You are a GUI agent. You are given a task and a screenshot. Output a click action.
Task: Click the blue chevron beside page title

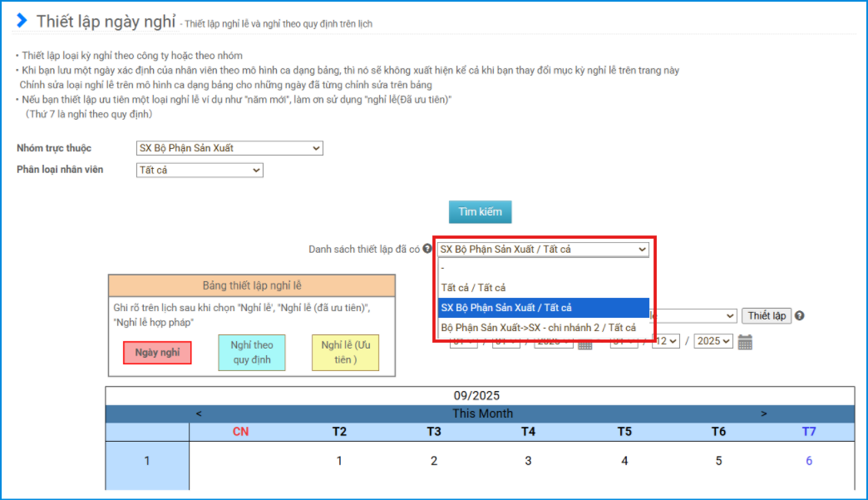click(x=22, y=21)
